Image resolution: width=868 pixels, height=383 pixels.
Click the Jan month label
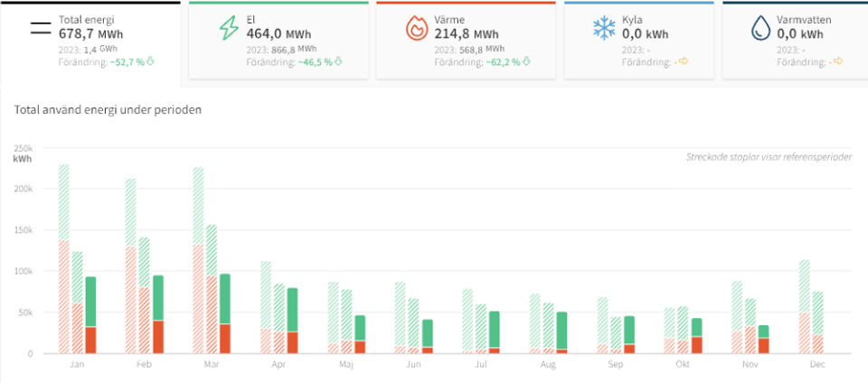point(77,365)
